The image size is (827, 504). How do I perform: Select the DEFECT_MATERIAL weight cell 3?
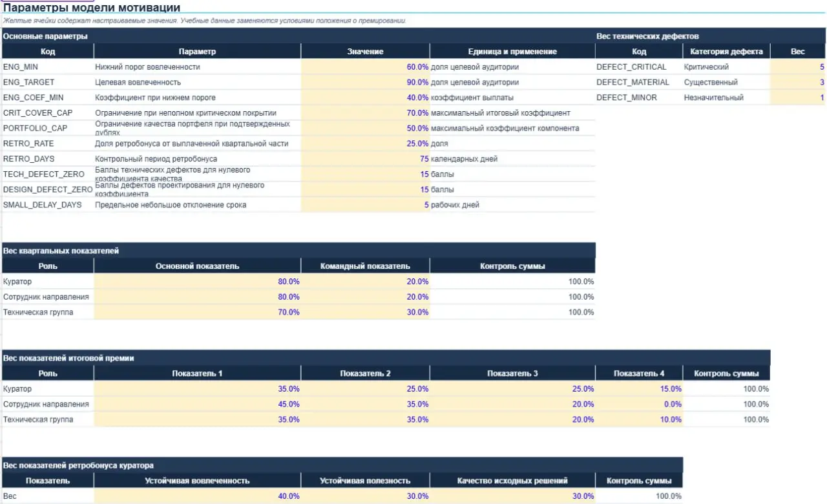click(798, 82)
